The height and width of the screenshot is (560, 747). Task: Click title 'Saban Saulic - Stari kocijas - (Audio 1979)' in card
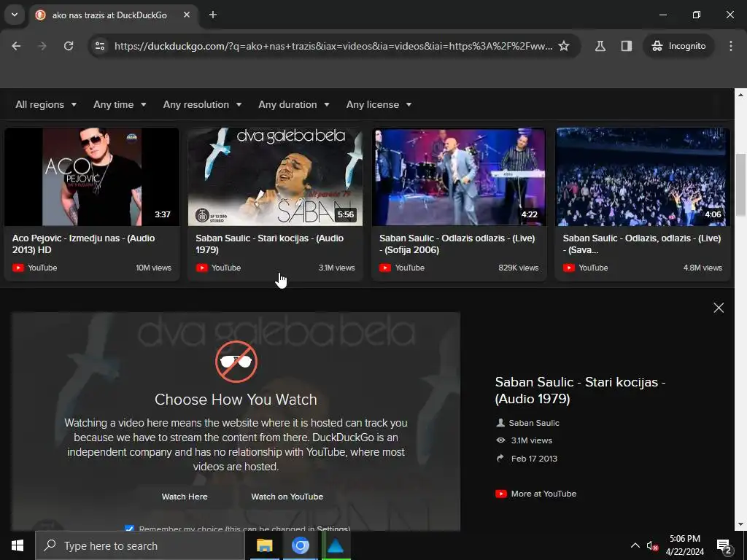[x=270, y=244]
